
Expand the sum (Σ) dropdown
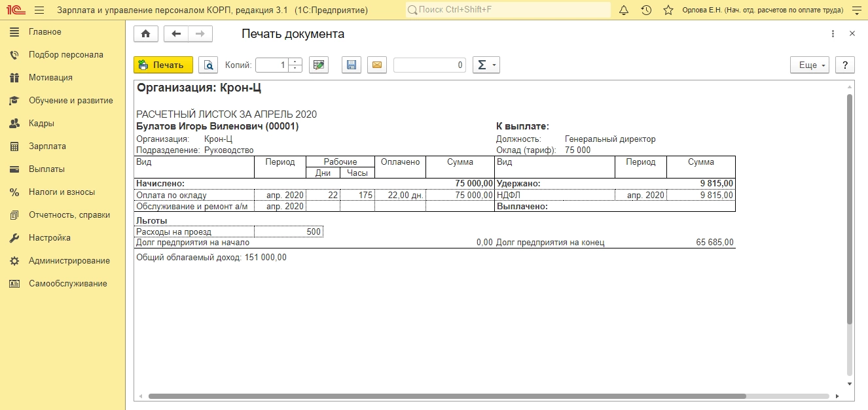(486, 65)
